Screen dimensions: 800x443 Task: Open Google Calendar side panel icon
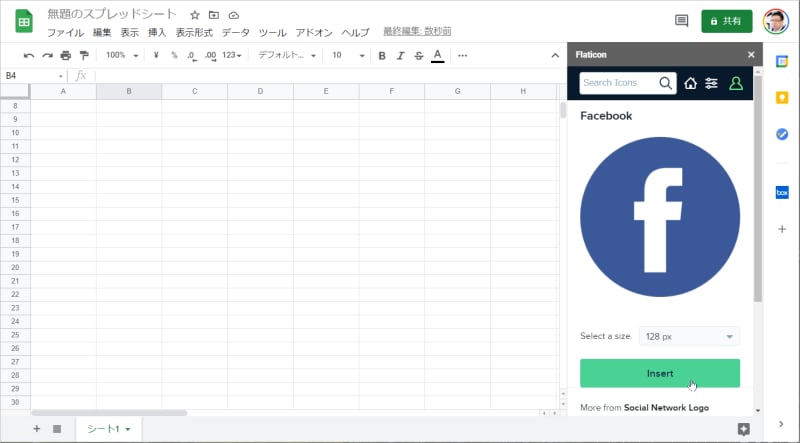782,61
